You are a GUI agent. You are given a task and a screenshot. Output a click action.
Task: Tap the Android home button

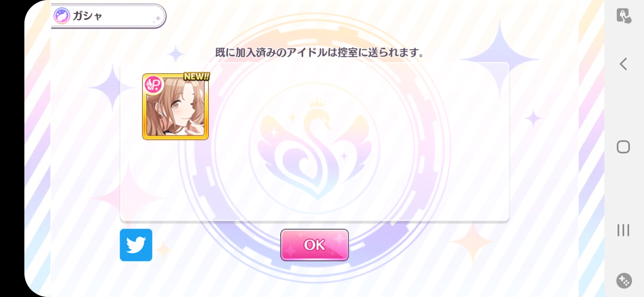click(x=623, y=147)
